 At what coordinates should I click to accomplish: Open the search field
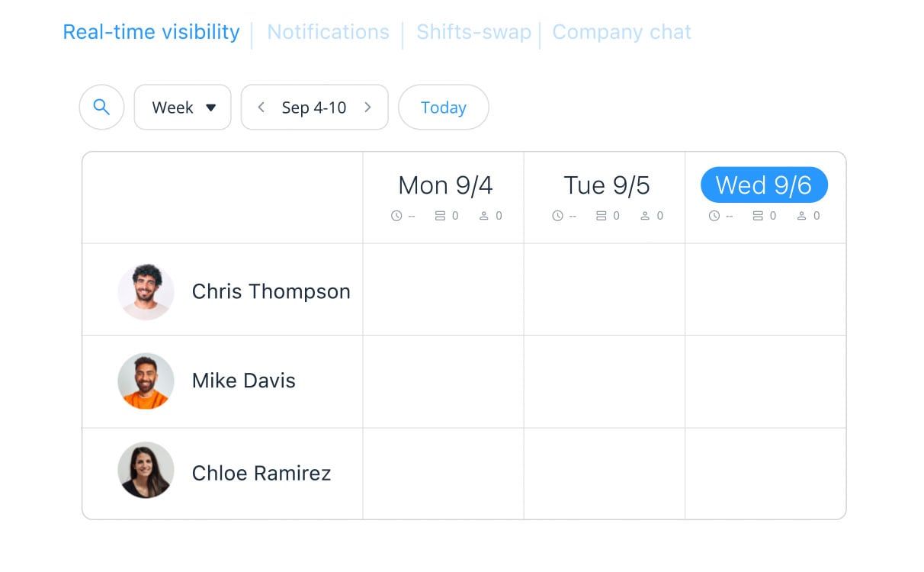point(101,107)
